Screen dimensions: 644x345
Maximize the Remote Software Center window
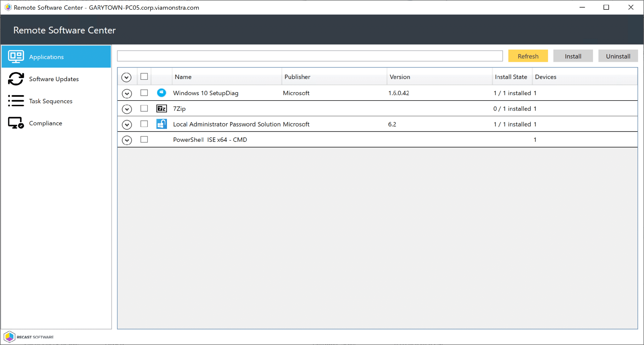click(x=606, y=7)
